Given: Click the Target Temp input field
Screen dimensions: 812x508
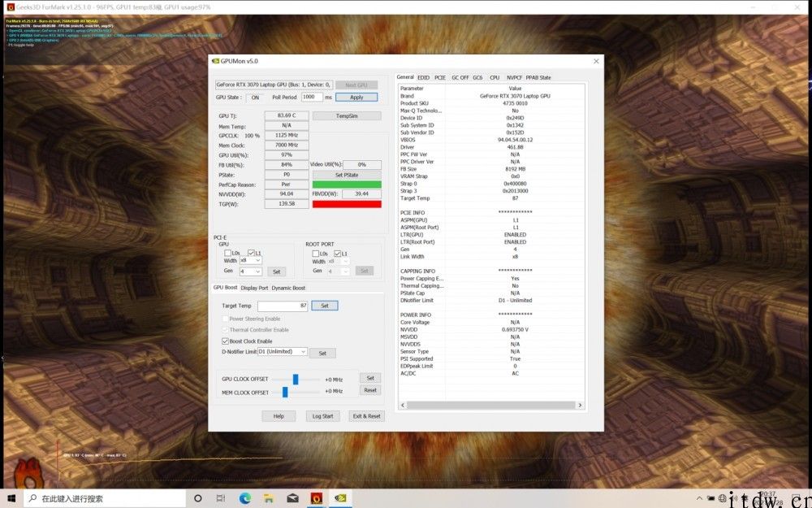Looking at the screenshot, I should [283, 306].
